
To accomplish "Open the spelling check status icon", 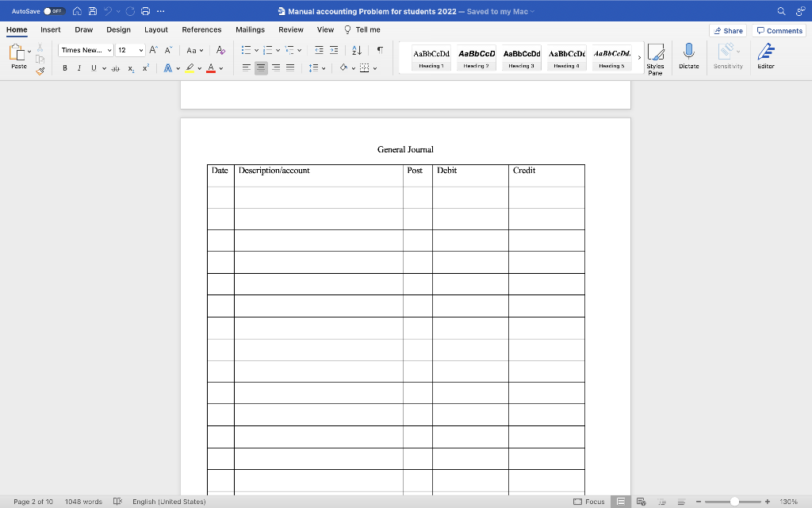I will click(117, 502).
